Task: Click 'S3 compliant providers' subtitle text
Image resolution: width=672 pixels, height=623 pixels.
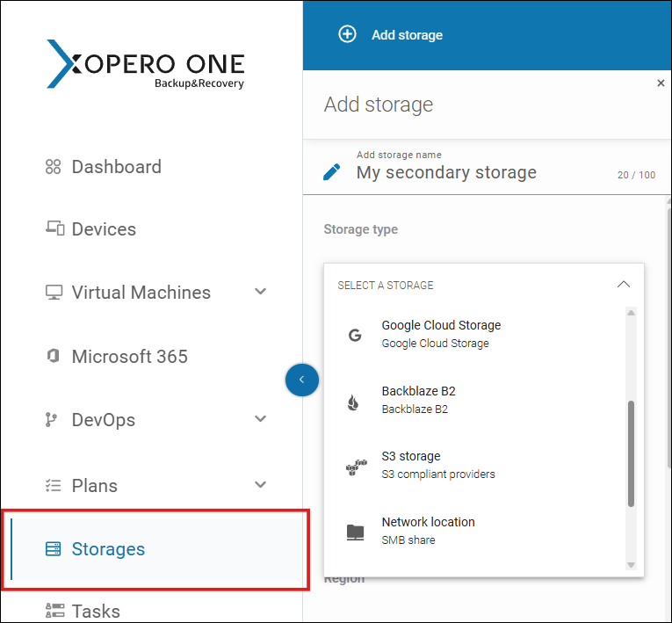Action: click(438, 474)
